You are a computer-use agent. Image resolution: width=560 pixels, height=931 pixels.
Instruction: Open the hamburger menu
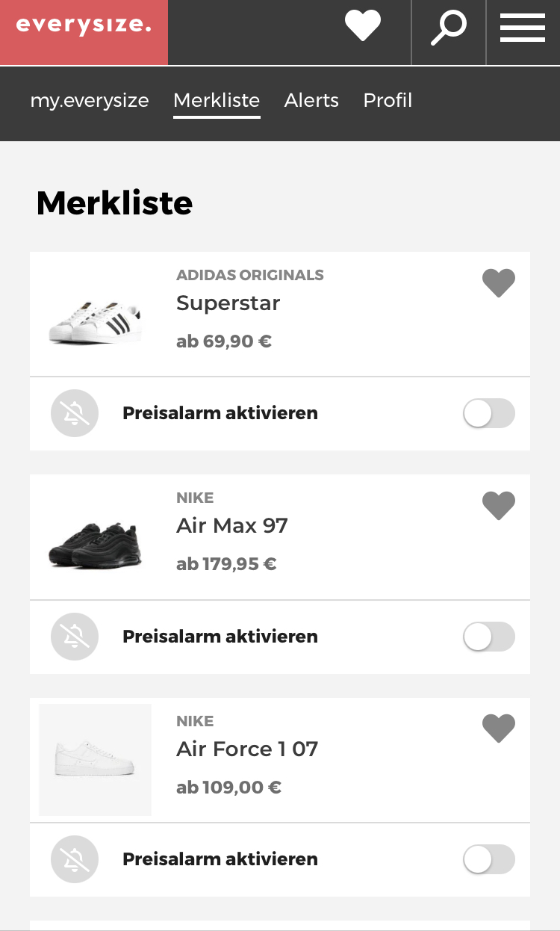point(523,28)
